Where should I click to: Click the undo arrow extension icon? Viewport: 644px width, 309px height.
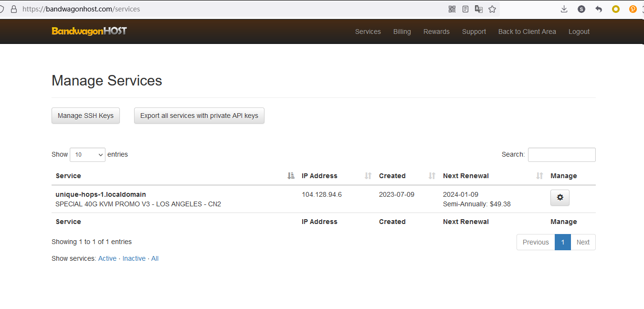coord(599,9)
